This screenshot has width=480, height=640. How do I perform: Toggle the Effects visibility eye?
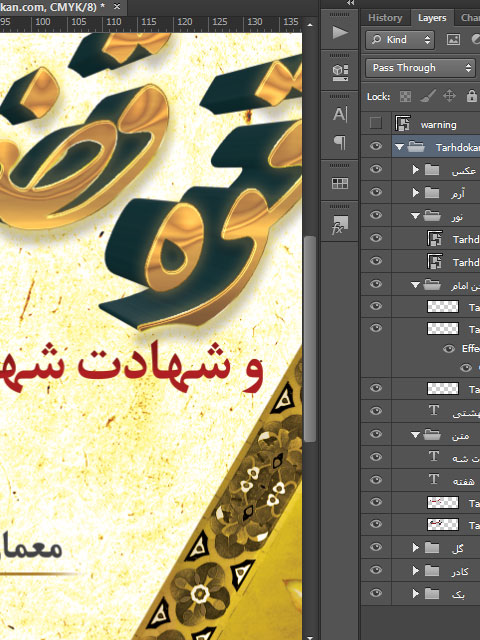[449, 349]
